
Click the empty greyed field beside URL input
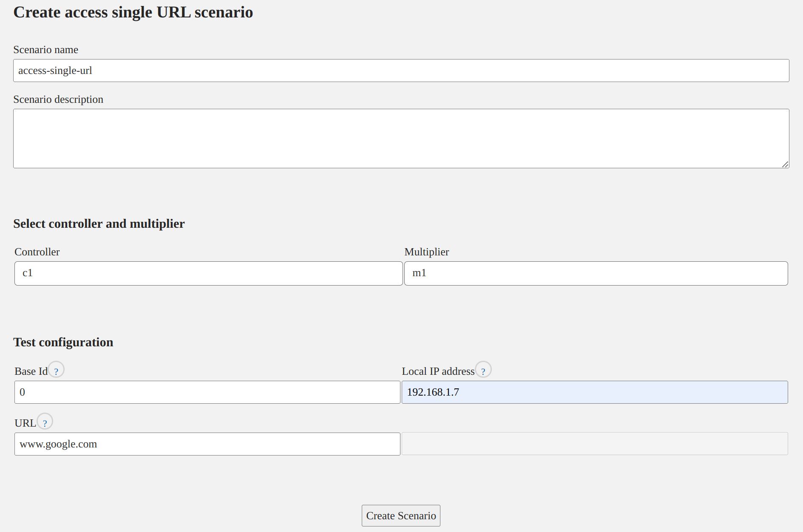point(594,444)
